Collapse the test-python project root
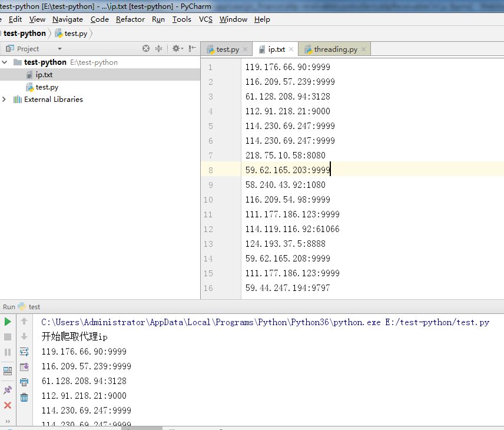The height and width of the screenshot is (430, 504). pos(5,62)
